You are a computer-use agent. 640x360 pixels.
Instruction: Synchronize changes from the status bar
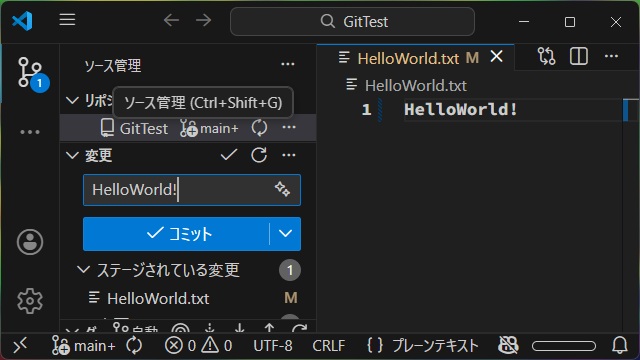click(x=134, y=346)
